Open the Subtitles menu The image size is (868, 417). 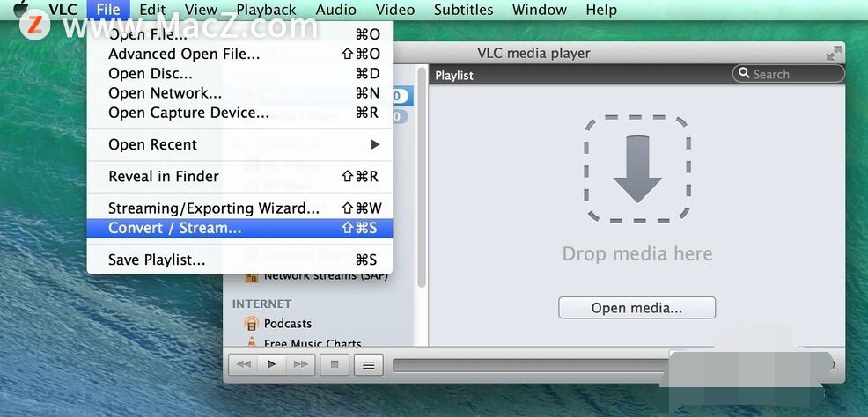coord(464,10)
